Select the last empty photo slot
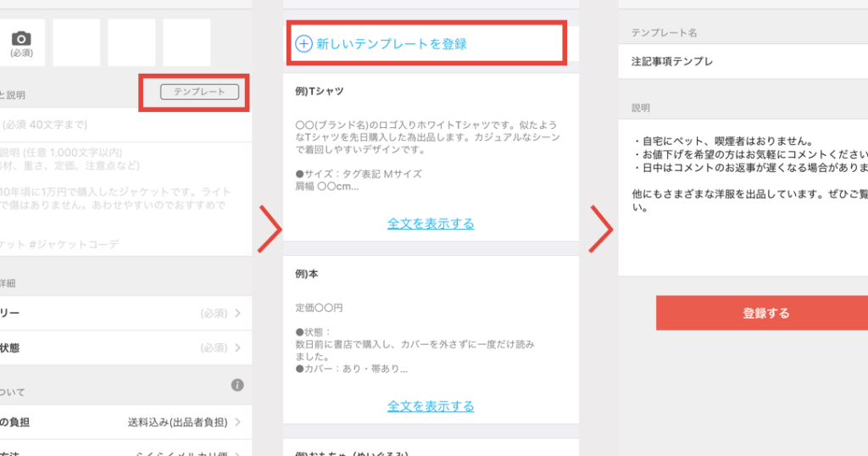Image resolution: width=868 pixels, height=456 pixels. 186,42
